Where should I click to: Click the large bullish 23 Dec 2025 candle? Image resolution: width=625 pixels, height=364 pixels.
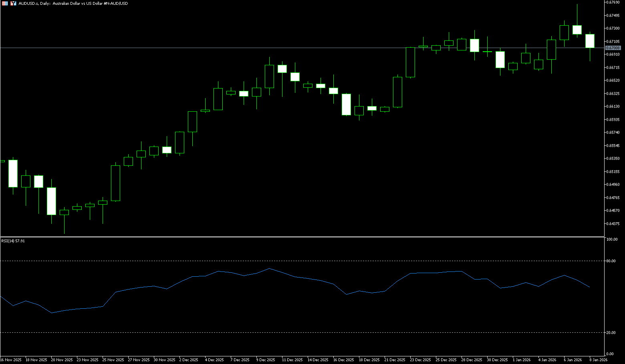point(410,62)
